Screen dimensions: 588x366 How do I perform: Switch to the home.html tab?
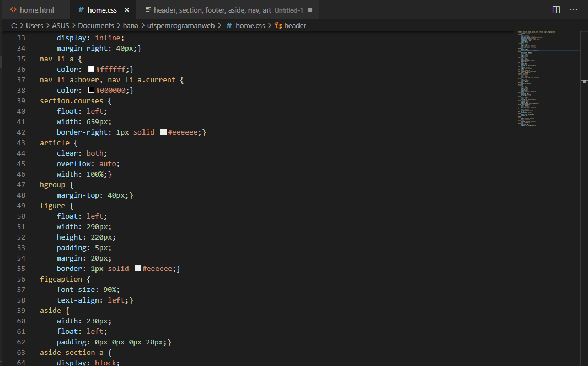pos(32,10)
